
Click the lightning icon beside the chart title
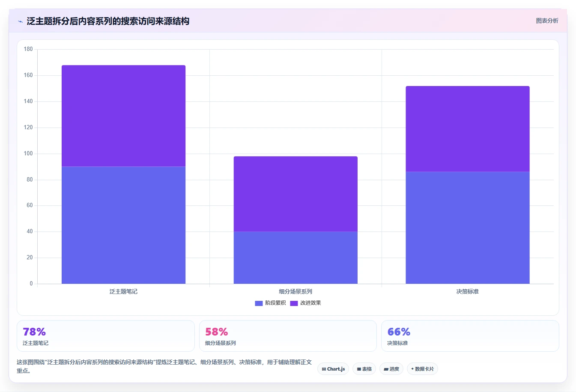coord(20,21)
